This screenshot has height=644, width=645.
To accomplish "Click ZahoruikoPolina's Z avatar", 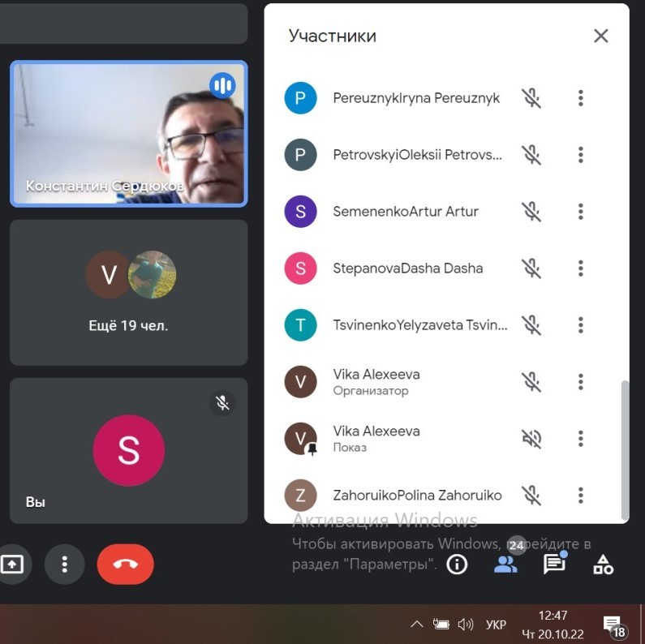I will [x=300, y=495].
